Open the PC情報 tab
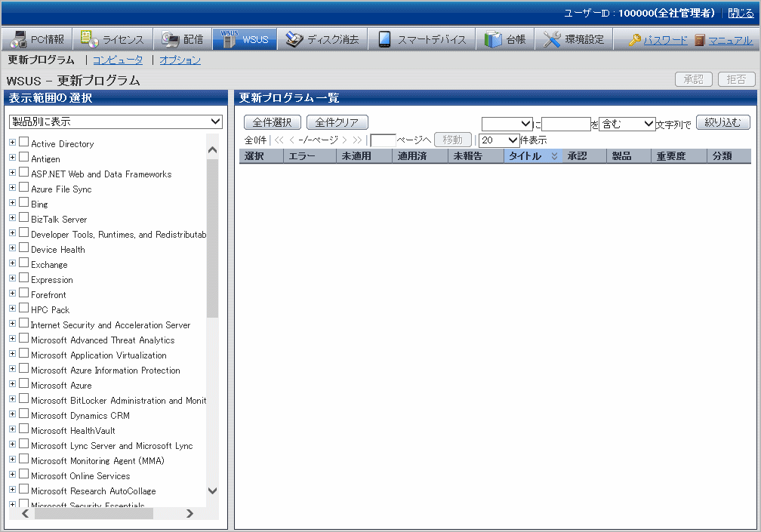Screen dimensions: 761x532 (37, 39)
